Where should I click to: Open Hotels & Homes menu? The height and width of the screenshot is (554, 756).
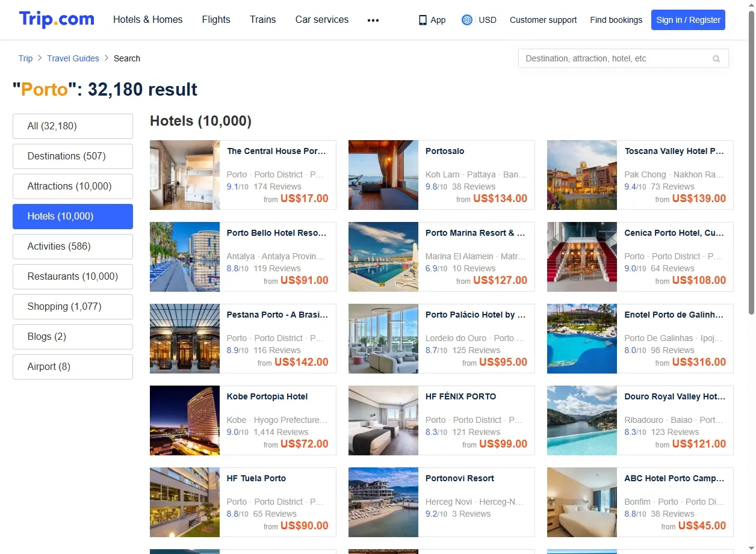coord(148,20)
